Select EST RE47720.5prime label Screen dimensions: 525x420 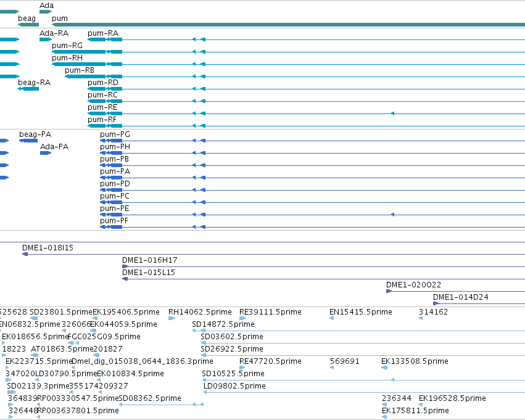click(x=270, y=361)
